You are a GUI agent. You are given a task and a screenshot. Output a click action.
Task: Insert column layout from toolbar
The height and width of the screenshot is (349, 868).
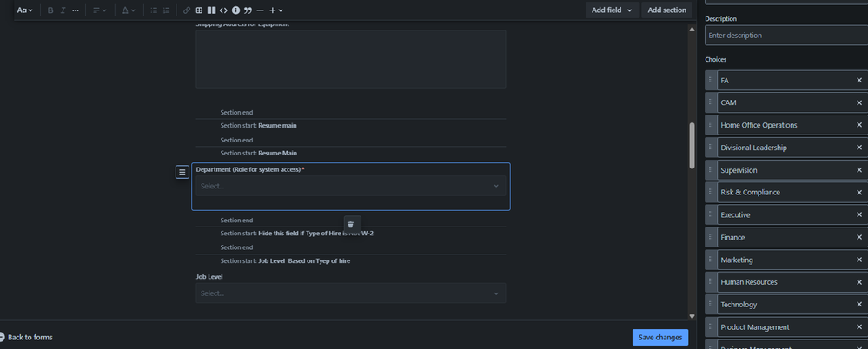tap(211, 10)
